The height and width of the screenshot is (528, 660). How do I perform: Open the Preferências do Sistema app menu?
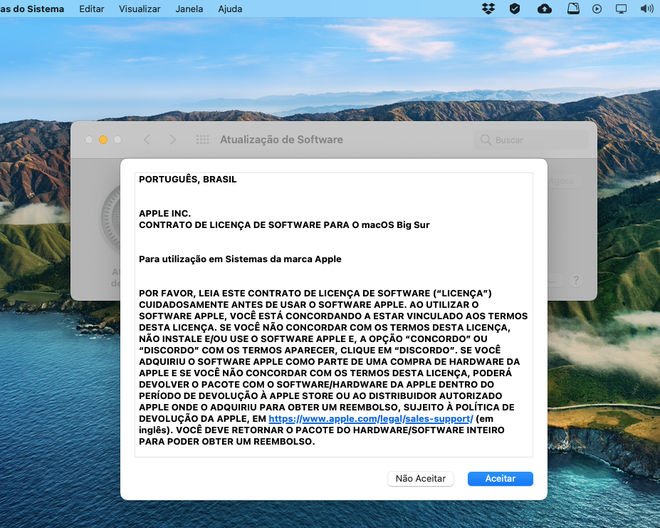[x=32, y=9]
